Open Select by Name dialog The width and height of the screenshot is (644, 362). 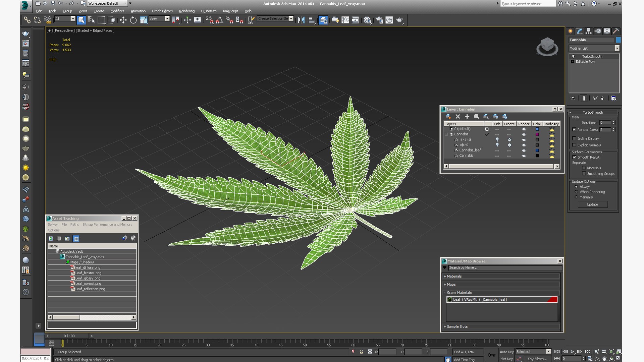pyautogui.click(x=91, y=20)
